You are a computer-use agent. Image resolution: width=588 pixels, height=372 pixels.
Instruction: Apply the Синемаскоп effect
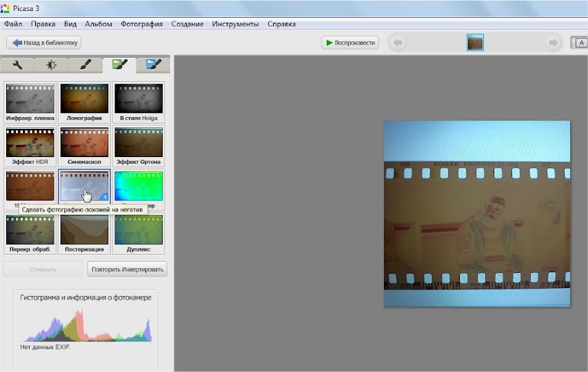coord(84,146)
